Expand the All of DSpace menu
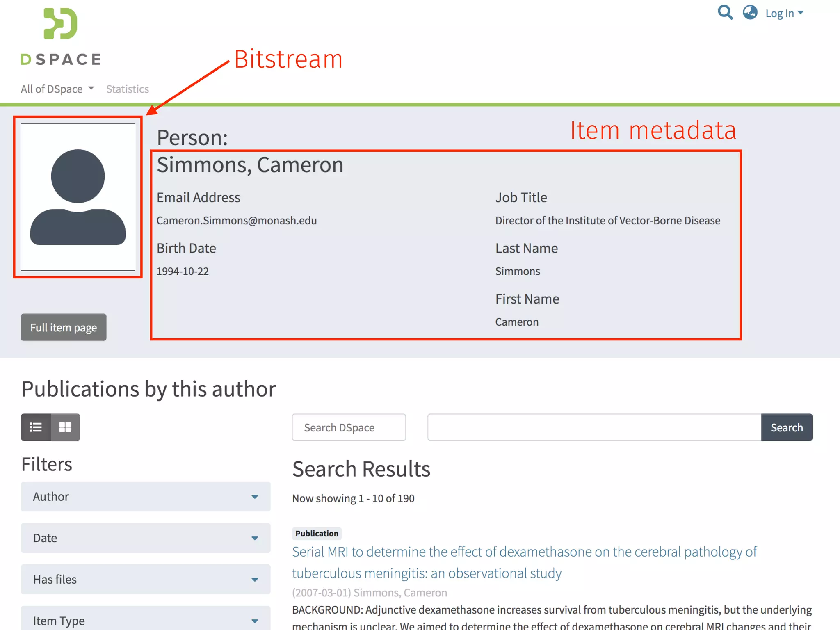 [57, 89]
